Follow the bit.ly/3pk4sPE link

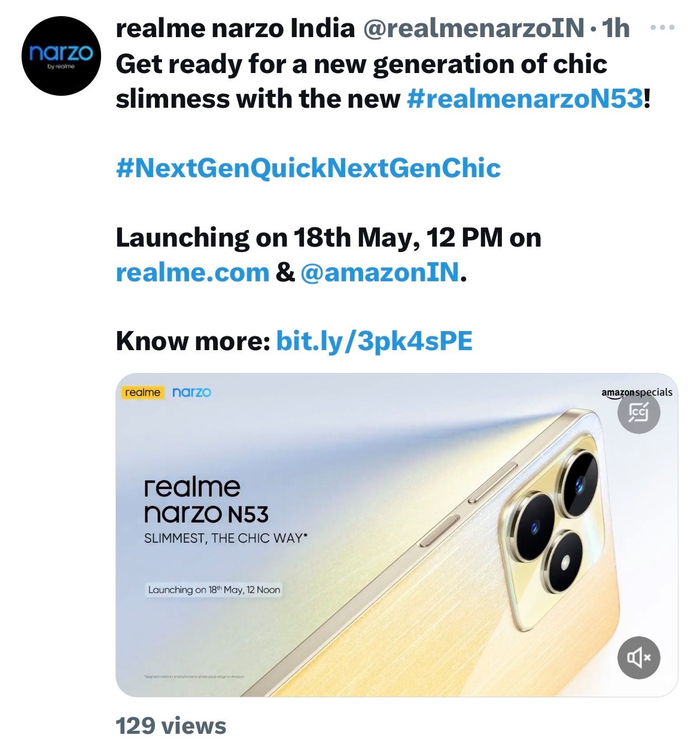tap(374, 341)
